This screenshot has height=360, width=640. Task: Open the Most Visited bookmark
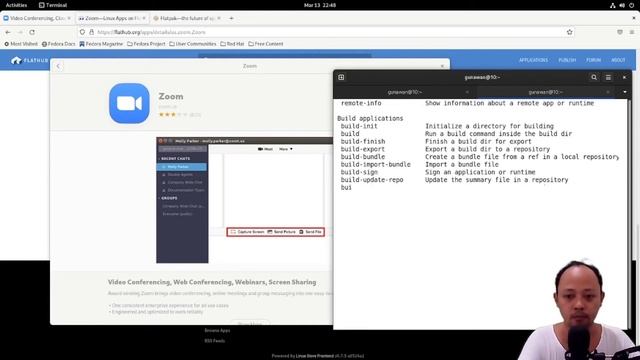[21, 44]
